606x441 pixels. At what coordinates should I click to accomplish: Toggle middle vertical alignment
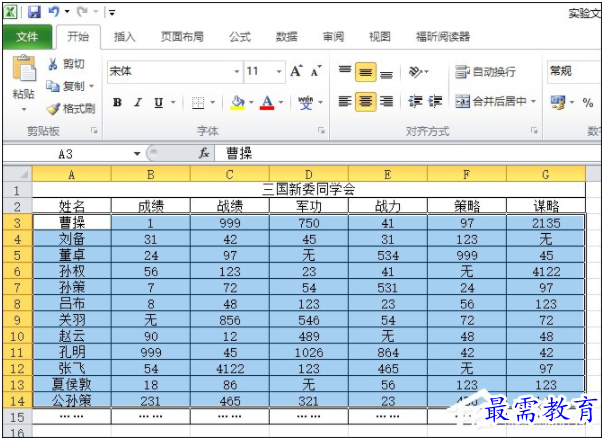(x=366, y=72)
